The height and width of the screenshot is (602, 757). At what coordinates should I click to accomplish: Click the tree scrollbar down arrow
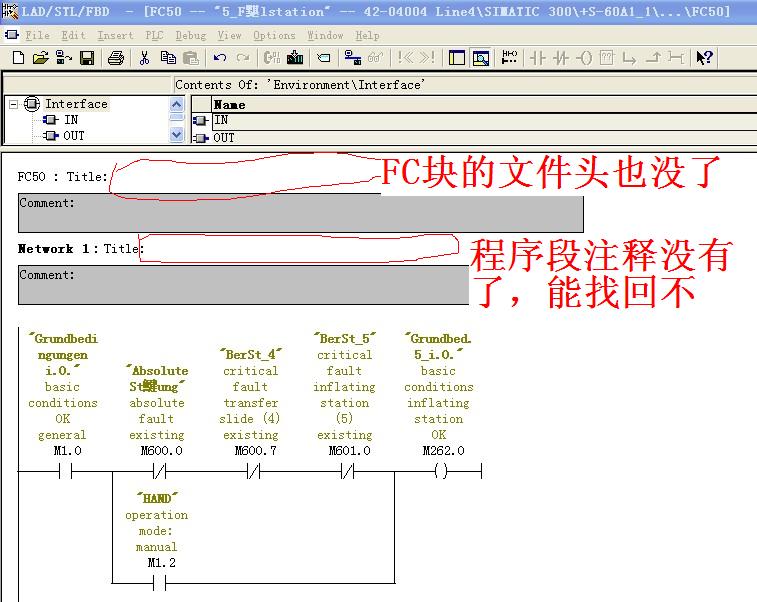[177, 135]
